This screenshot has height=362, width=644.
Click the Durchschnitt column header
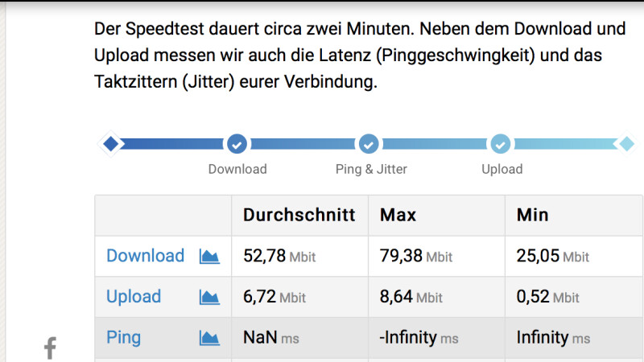point(299,215)
